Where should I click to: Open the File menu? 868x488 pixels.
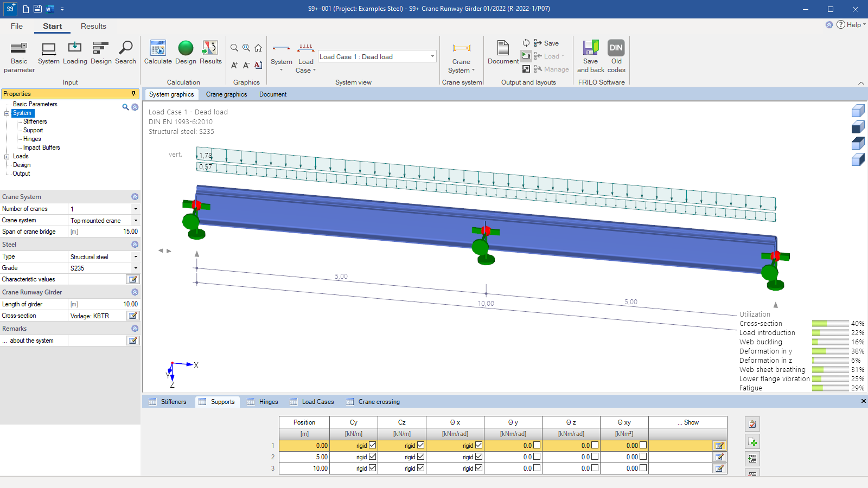(17, 26)
